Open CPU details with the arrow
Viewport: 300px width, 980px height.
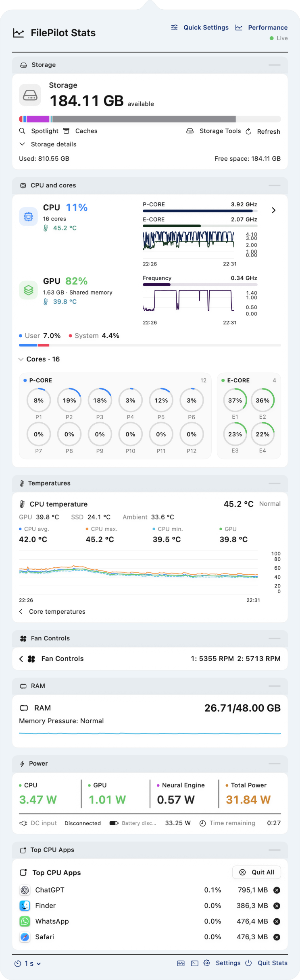274,210
